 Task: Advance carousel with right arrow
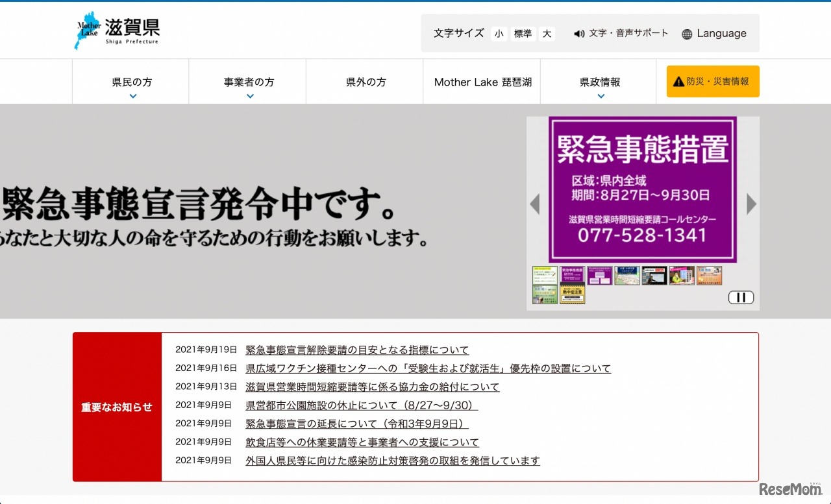751,204
